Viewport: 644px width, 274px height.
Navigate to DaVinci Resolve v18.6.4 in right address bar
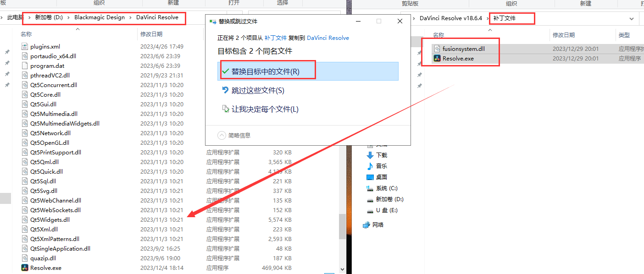451,18
